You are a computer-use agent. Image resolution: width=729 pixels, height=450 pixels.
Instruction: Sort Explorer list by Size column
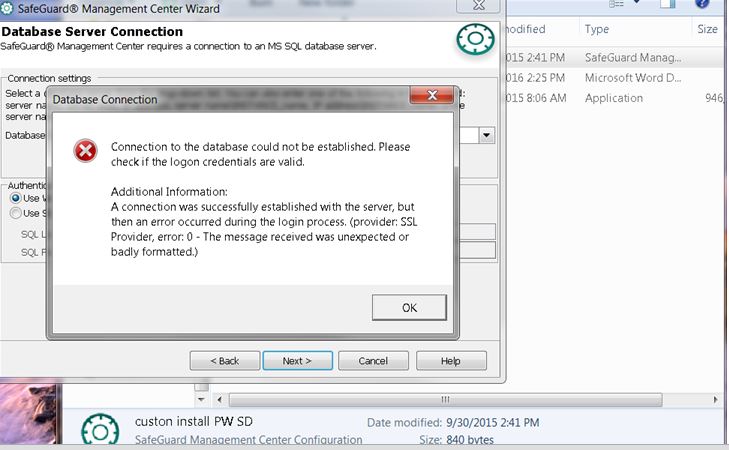(x=707, y=29)
